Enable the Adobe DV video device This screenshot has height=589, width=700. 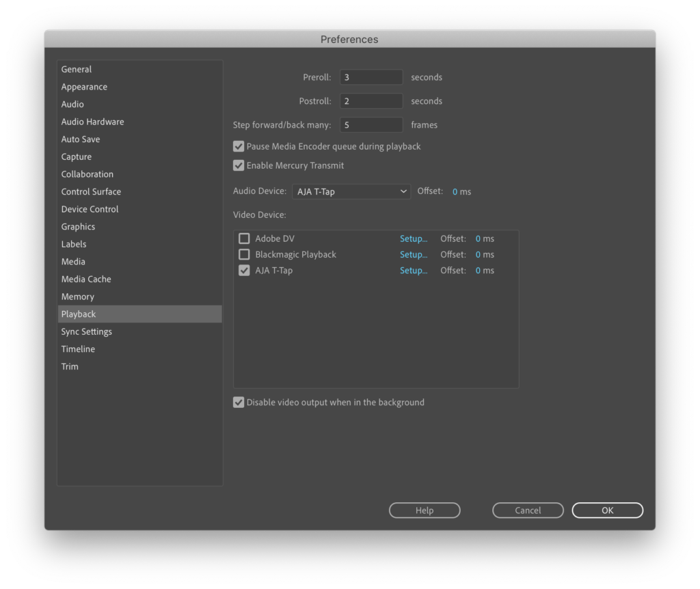[244, 238]
